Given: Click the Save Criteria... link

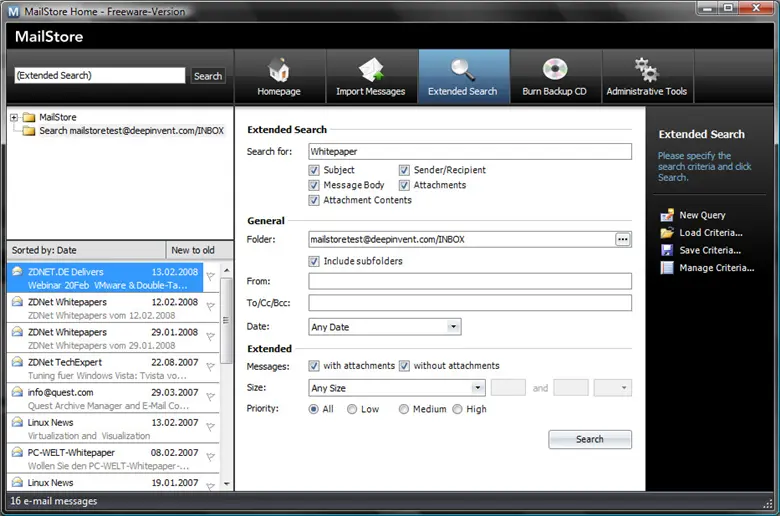Looking at the screenshot, I should (710, 250).
